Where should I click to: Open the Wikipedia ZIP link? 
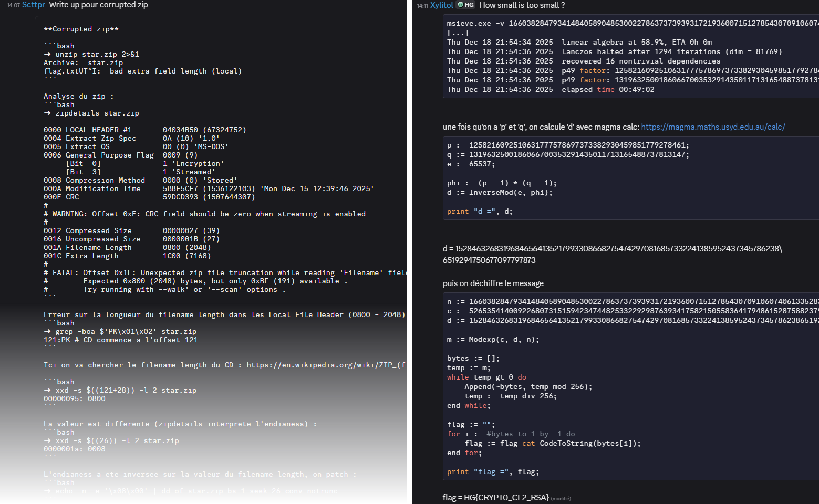click(326, 365)
